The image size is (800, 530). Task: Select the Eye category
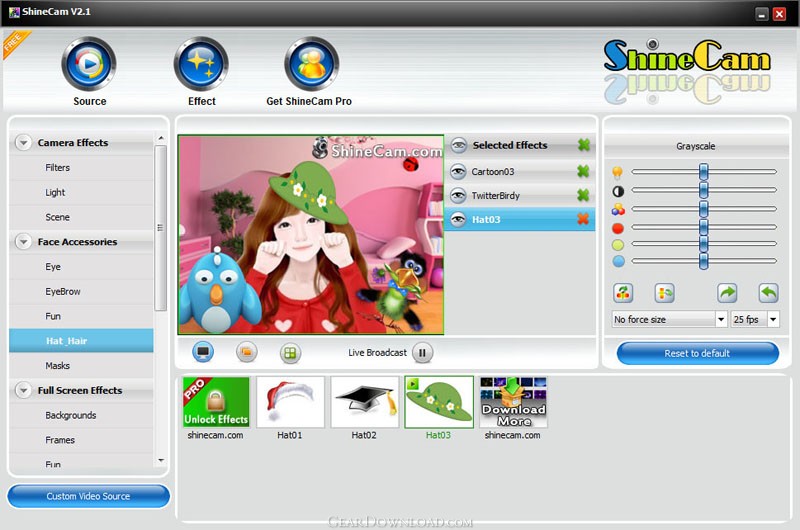[81, 266]
